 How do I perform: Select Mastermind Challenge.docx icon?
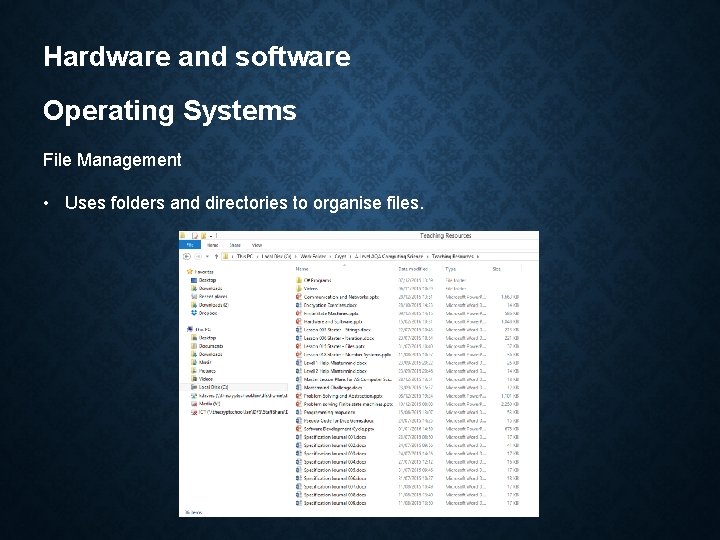click(x=299, y=388)
